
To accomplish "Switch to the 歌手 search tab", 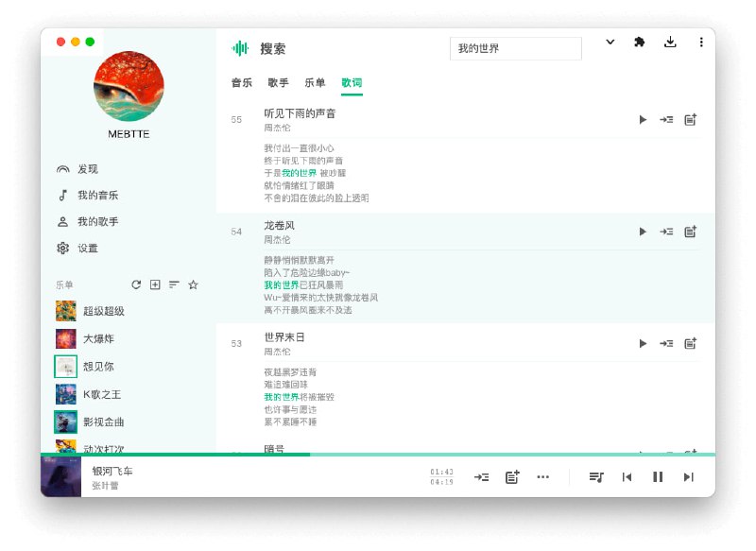I will pos(278,83).
